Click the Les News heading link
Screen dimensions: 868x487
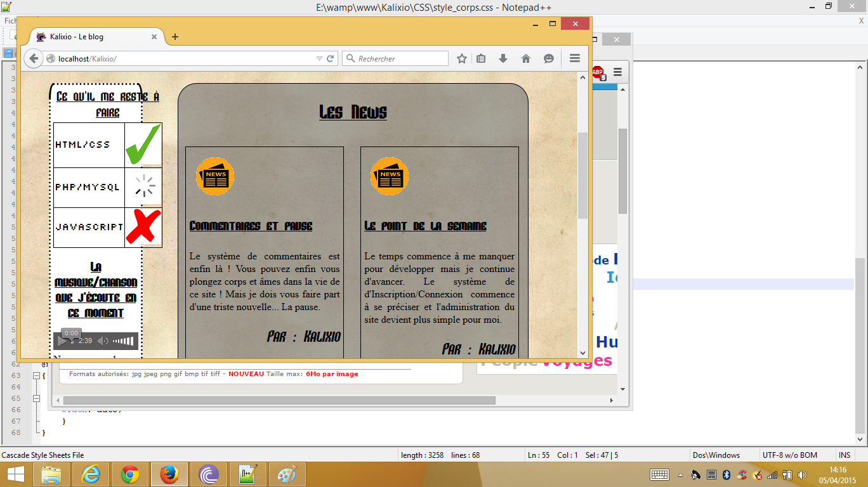click(x=353, y=112)
